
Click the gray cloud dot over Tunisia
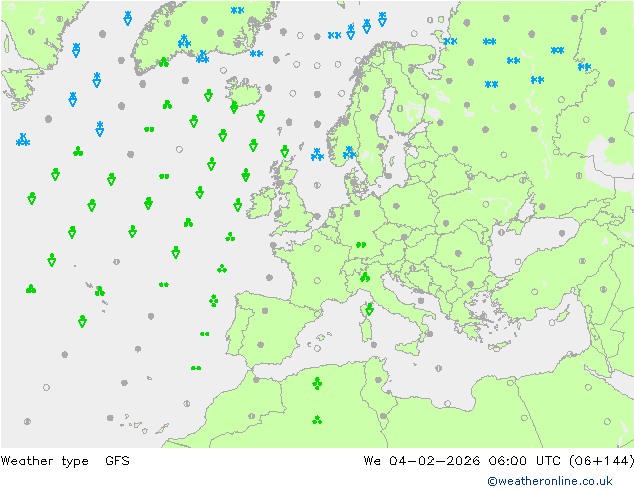378,380
